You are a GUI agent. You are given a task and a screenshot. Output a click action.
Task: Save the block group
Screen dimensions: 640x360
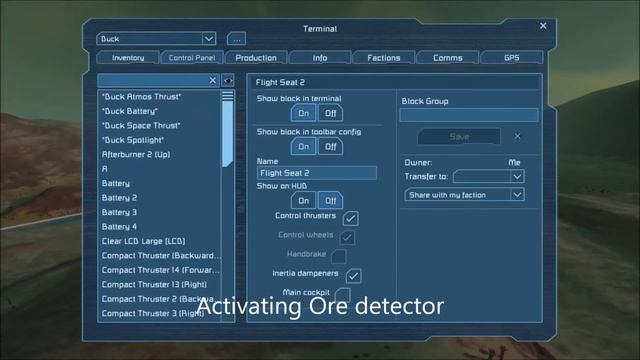(x=459, y=136)
